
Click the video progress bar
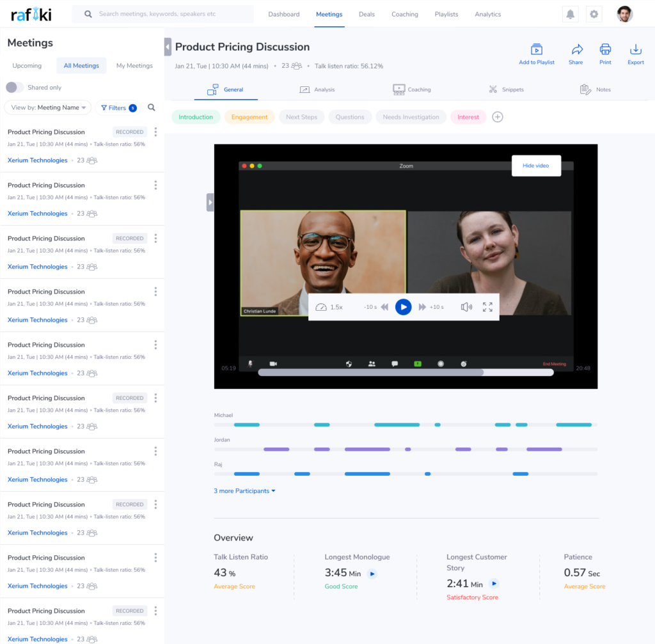pos(406,372)
